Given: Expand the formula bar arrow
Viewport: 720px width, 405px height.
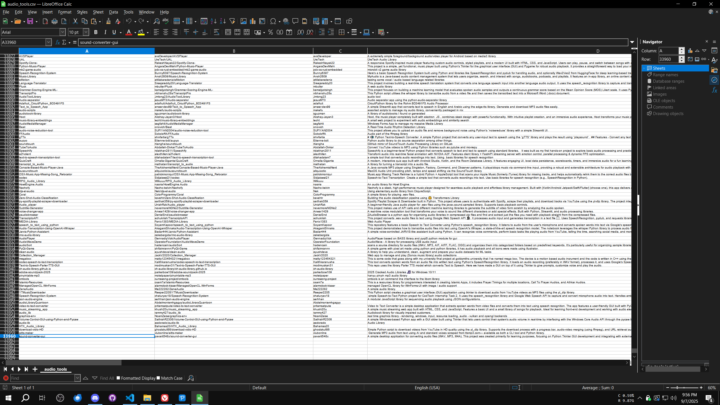Looking at the screenshot, I should point(632,42).
